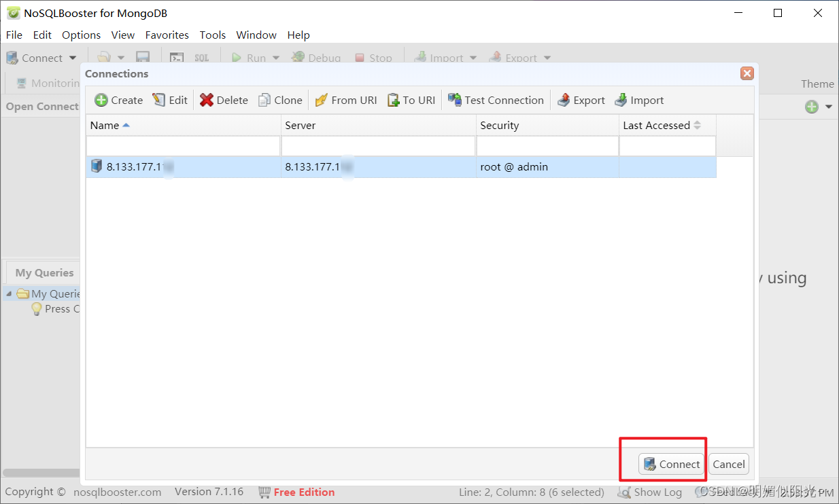Click Test Connection button
This screenshot has height=504, width=839.
(x=496, y=100)
